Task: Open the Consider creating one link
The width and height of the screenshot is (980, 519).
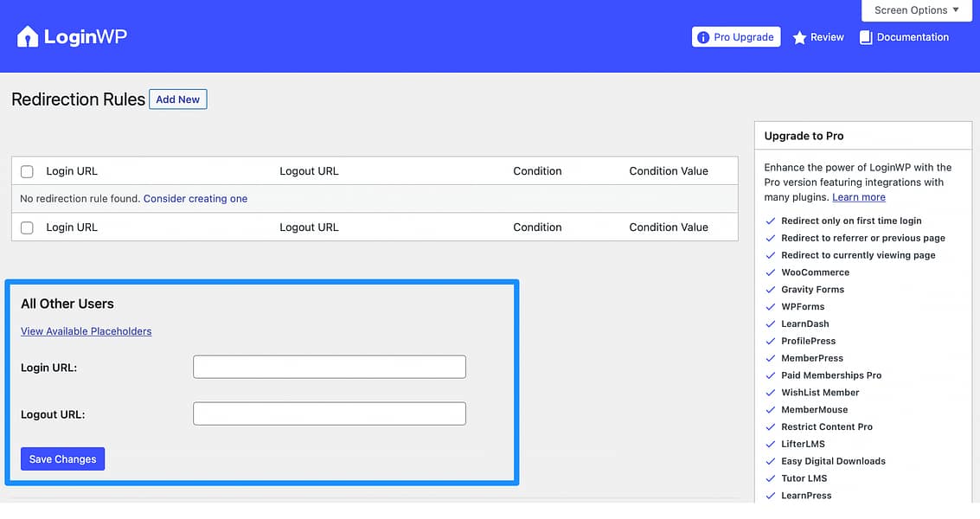Action: (195, 198)
